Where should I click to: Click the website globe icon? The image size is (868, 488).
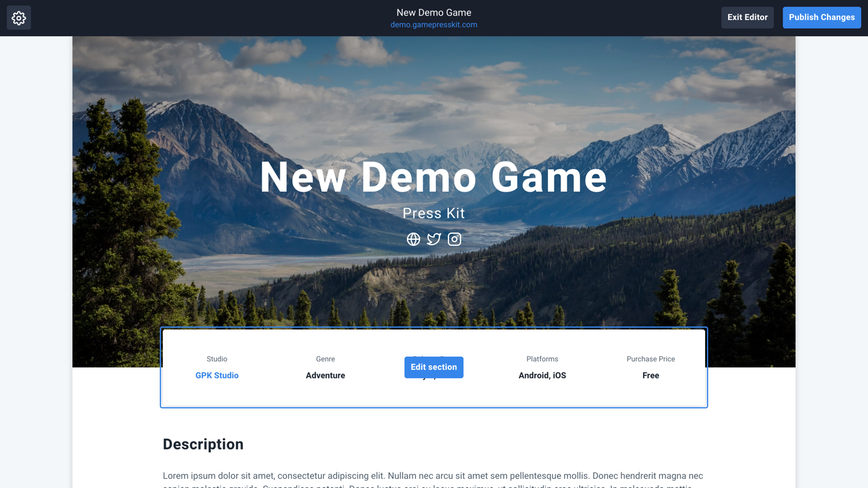[414, 239]
